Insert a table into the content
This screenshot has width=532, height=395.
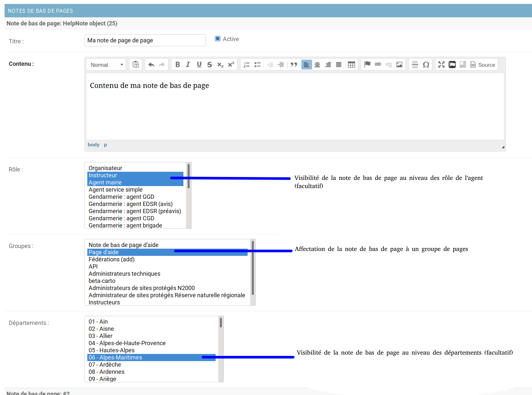(352, 64)
